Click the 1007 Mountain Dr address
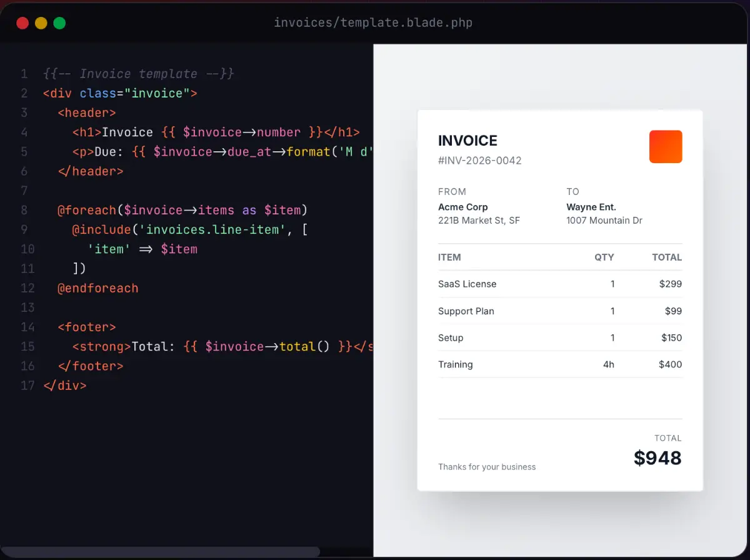The image size is (750, 560). (x=604, y=221)
